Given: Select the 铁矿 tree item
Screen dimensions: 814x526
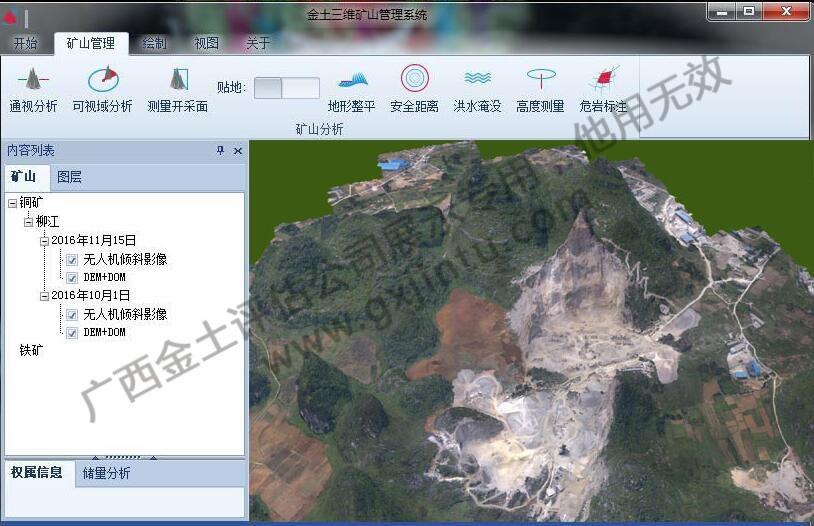Looking at the screenshot, I should [31, 350].
